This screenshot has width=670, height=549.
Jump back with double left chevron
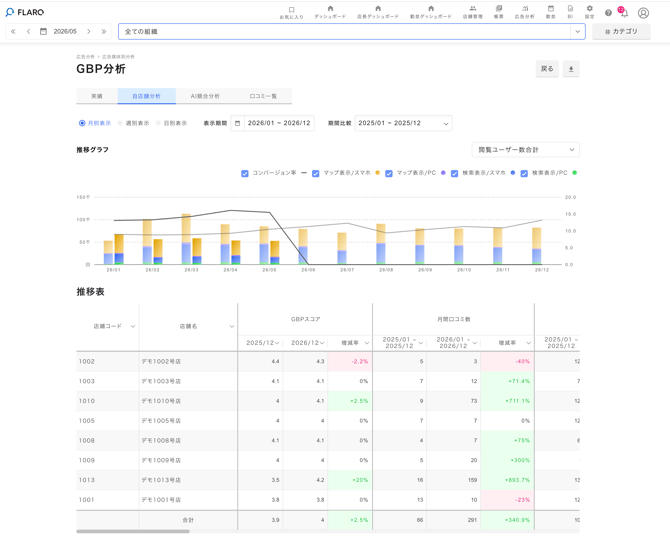point(13,31)
